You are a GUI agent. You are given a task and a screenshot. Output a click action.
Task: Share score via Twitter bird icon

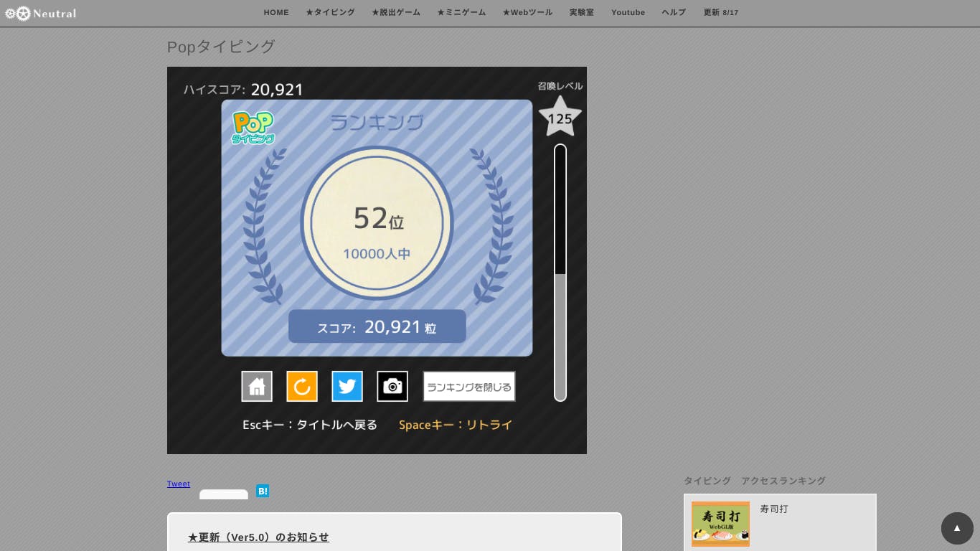347,387
